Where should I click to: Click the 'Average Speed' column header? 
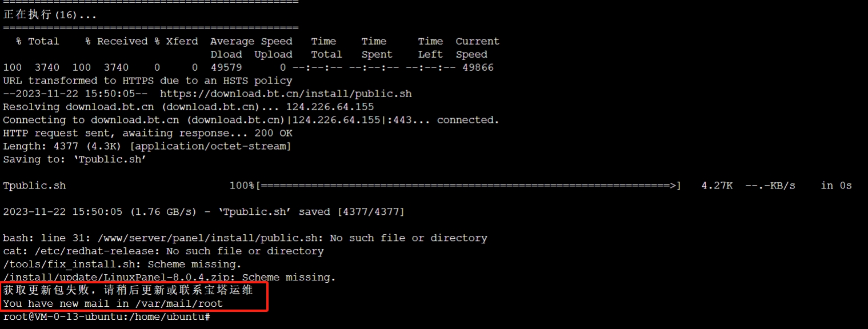click(251, 41)
